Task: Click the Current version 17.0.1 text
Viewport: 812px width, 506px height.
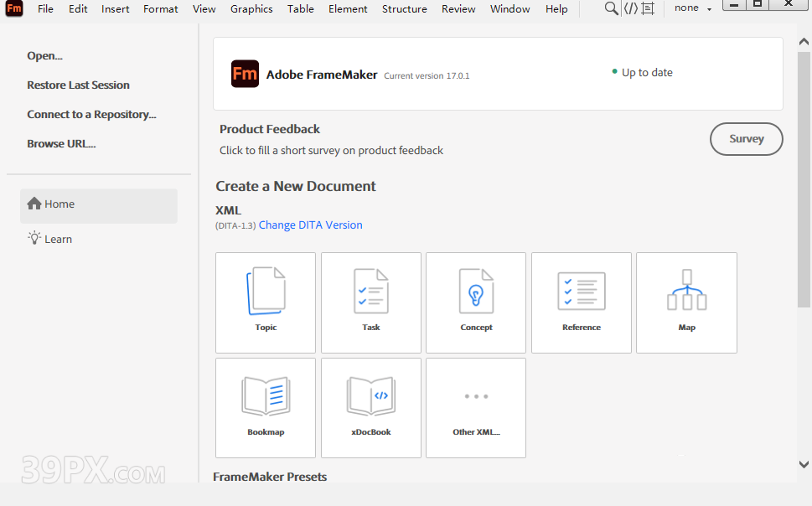Action: [x=427, y=75]
